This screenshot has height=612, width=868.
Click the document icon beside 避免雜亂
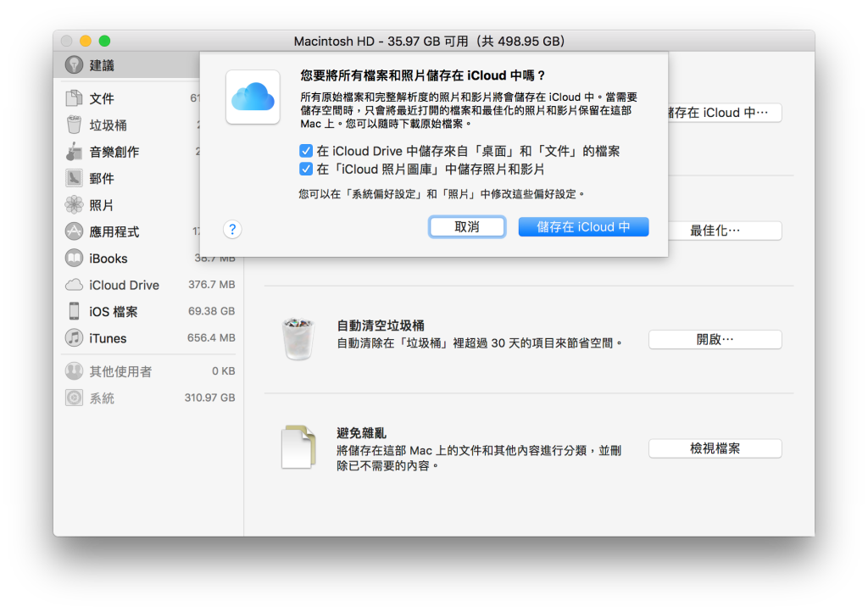[298, 447]
